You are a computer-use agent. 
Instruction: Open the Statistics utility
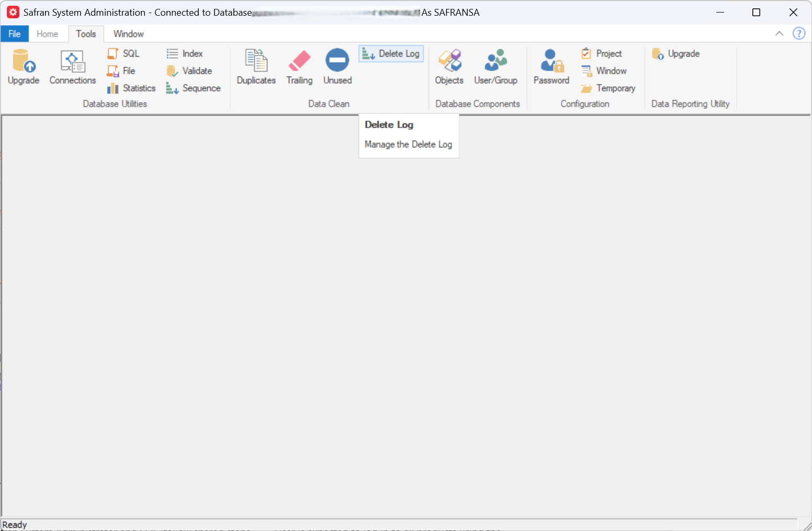131,88
